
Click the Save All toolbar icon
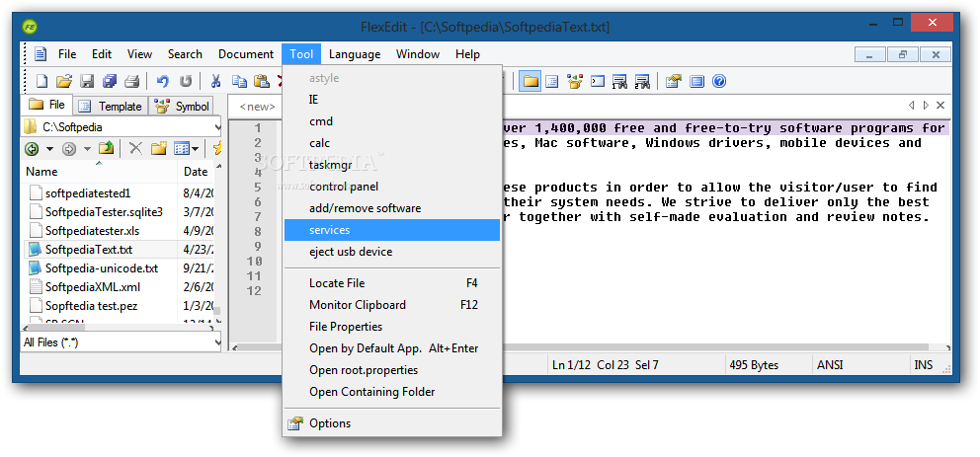pyautogui.click(x=110, y=81)
